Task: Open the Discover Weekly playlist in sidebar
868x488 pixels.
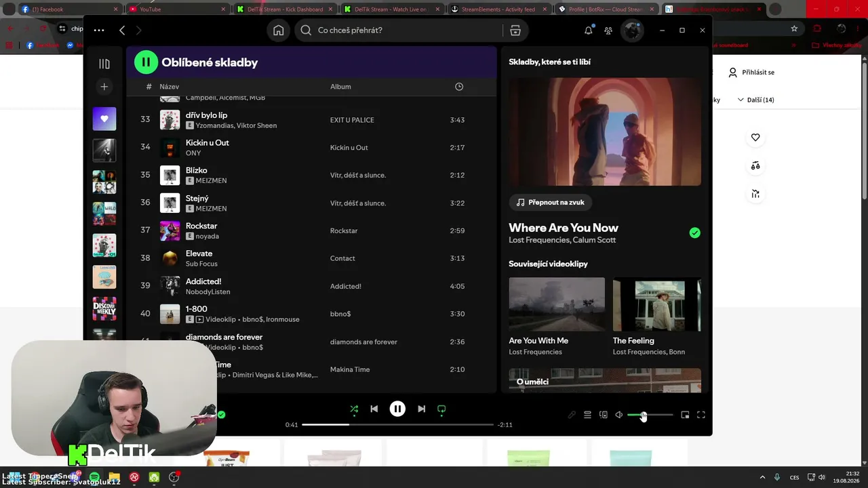Action: [104, 308]
